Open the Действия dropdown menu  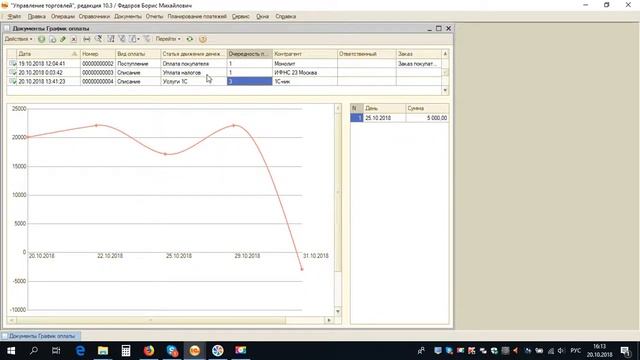tap(18, 39)
